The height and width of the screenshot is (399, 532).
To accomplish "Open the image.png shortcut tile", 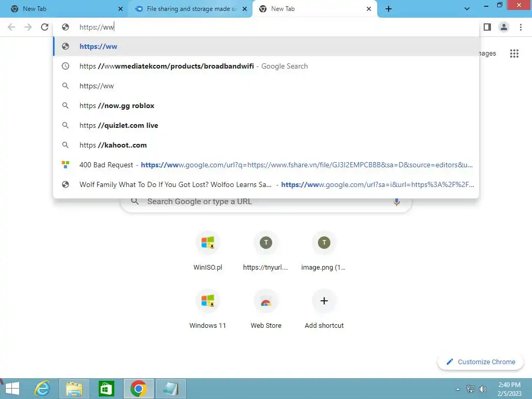I will coord(324,251).
